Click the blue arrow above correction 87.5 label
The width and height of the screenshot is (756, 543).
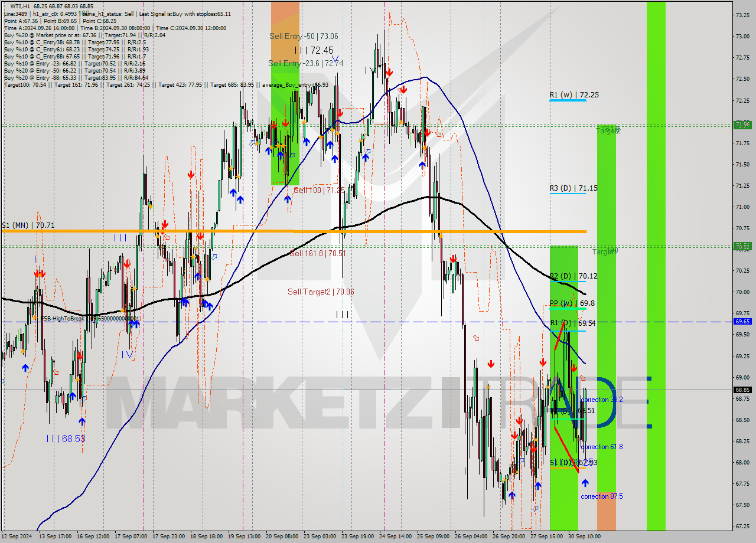(585, 483)
